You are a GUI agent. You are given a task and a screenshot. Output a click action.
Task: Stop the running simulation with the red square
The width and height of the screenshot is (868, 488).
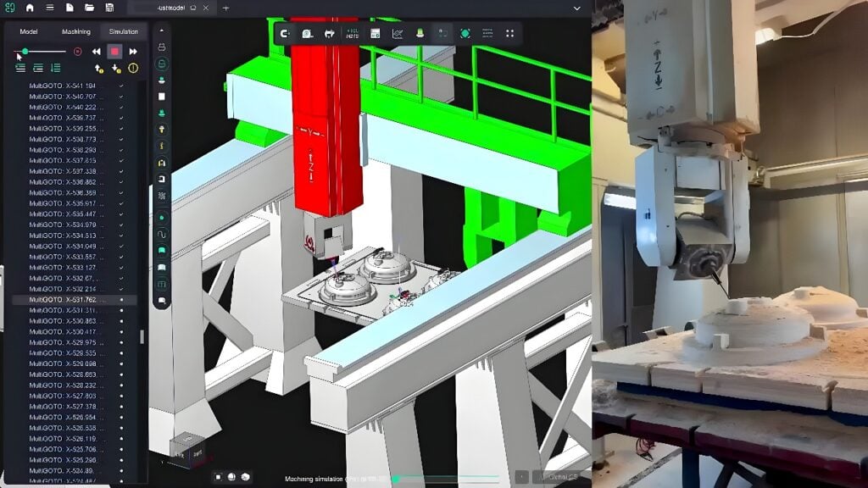coord(115,52)
